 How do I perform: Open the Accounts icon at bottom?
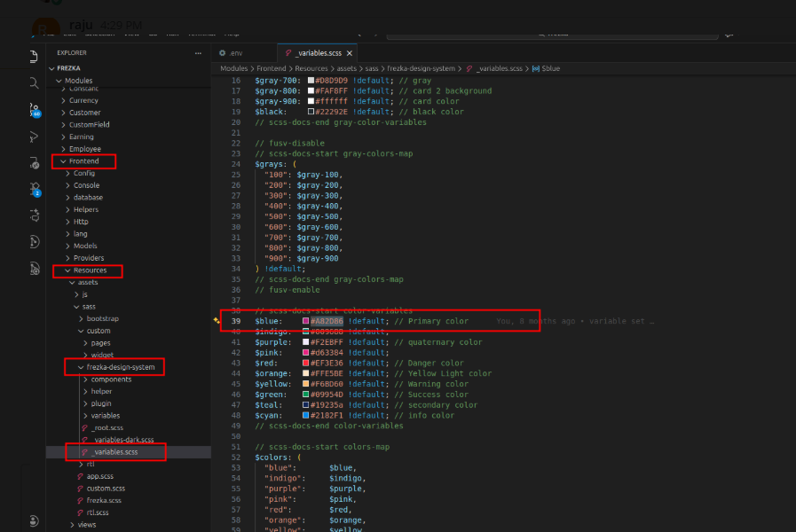click(x=34, y=520)
